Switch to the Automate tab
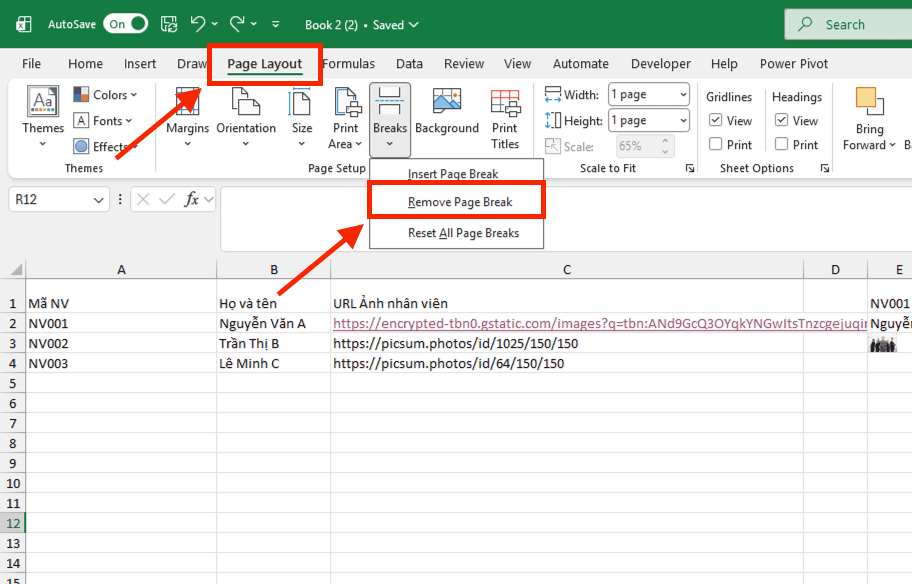This screenshot has width=912, height=584. [580, 64]
